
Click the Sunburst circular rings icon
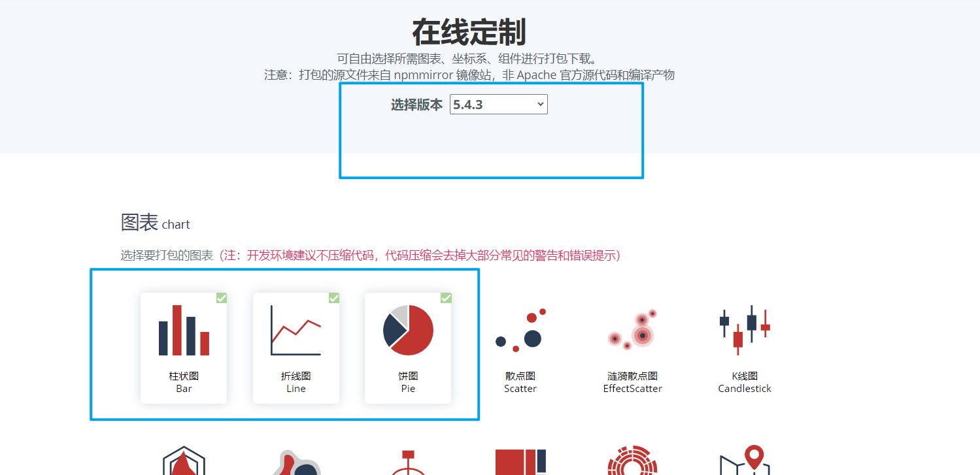632,461
